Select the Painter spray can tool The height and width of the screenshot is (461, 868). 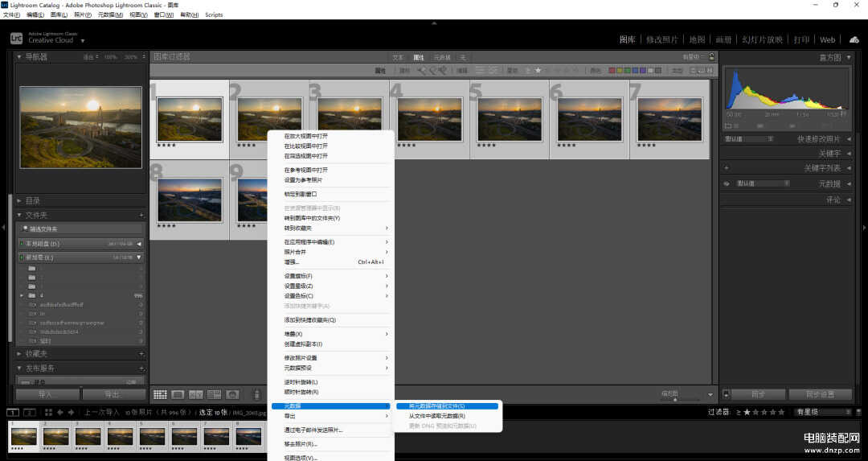pos(256,394)
